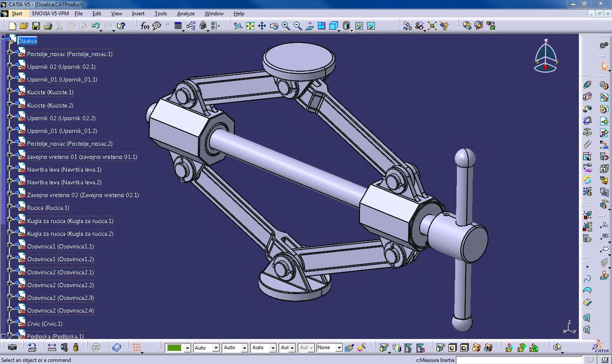Open the ENOVIA V5 VPM menu

pos(51,13)
